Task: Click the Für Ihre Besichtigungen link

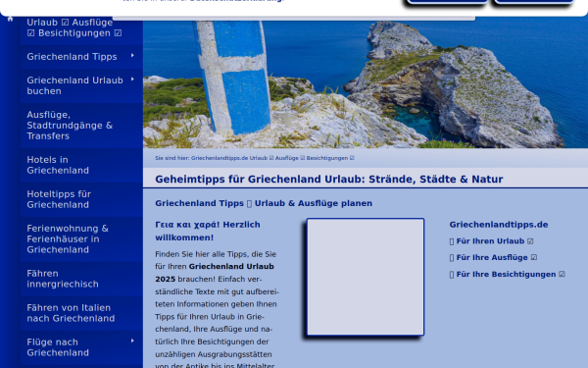Action: coord(508,274)
